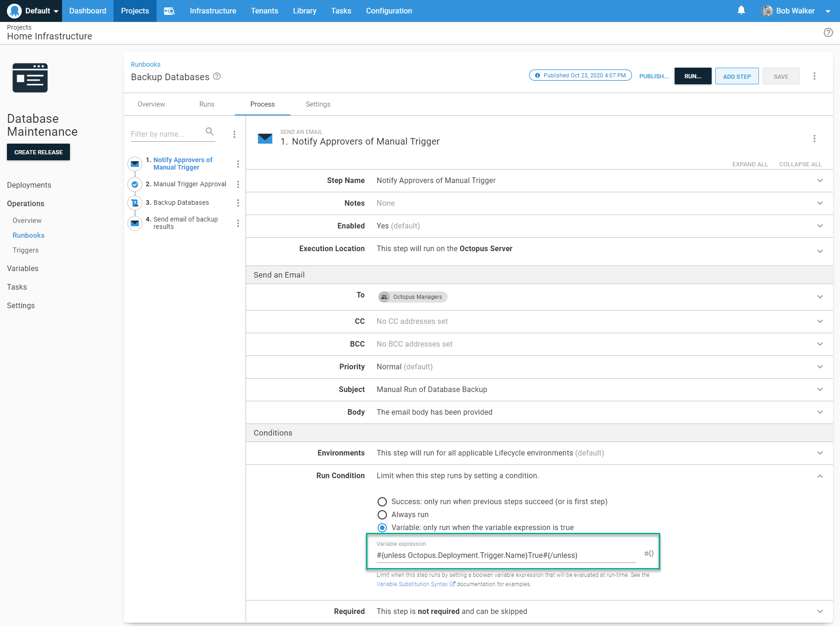Viewport: 840px width, 626px height.
Task: Click the insert variable icon in expression field
Action: point(649,553)
